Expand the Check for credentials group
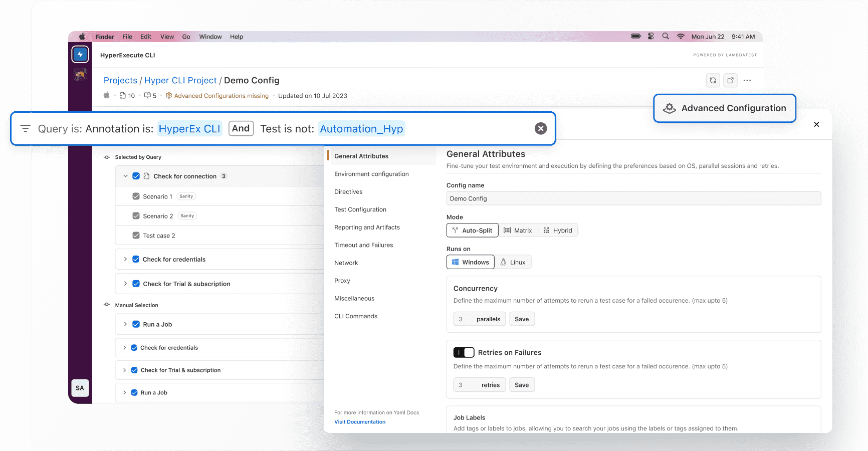Image resolution: width=868 pixels, height=451 pixels. [125, 259]
